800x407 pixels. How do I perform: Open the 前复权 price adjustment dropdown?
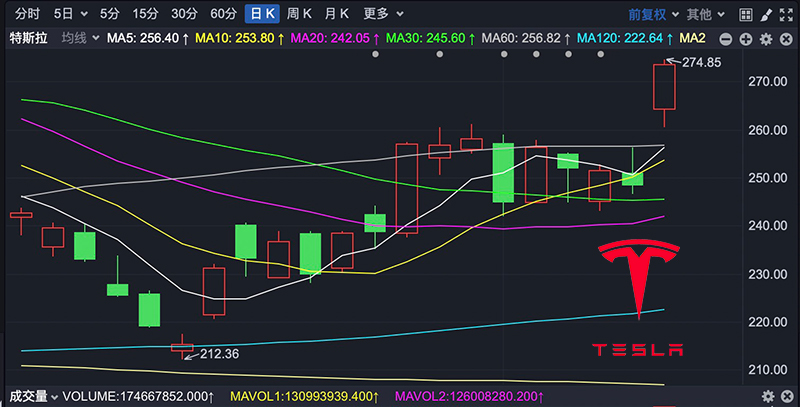pos(653,14)
